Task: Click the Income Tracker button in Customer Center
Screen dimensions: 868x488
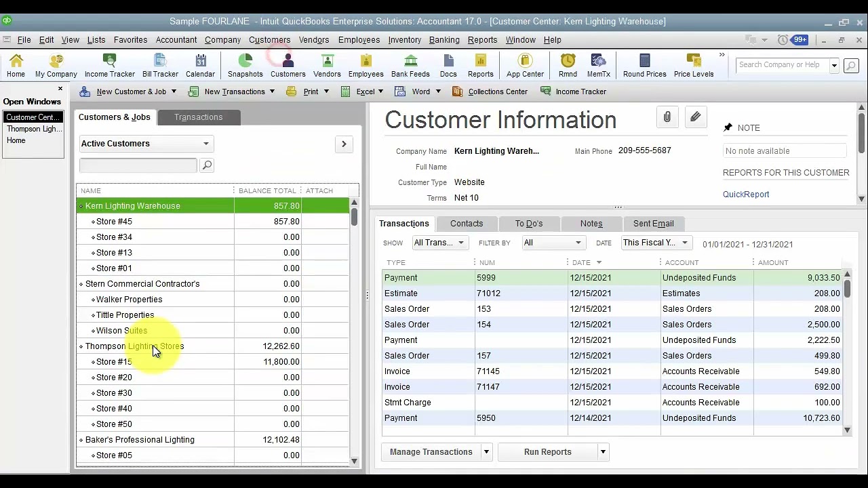Action: click(x=573, y=91)
